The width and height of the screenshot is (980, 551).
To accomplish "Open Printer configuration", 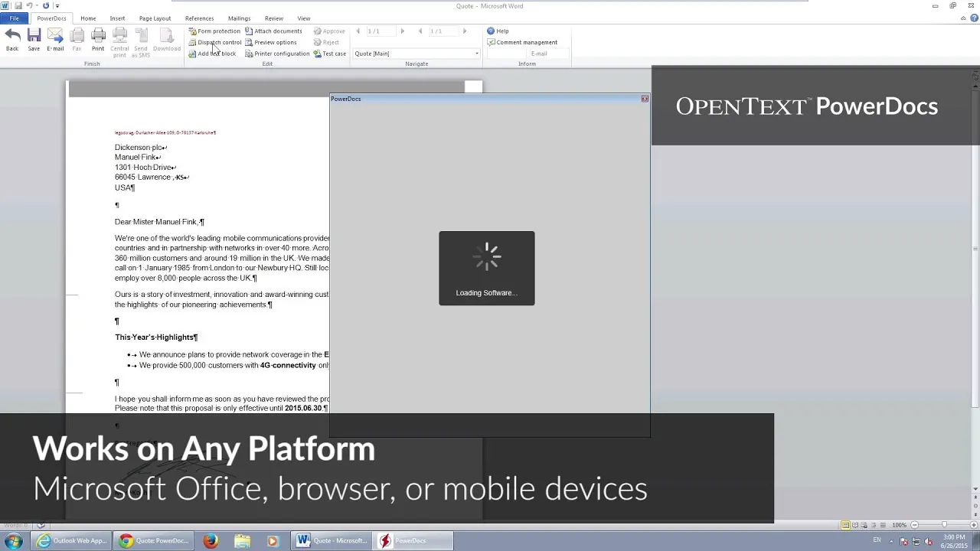I will 277,54.
